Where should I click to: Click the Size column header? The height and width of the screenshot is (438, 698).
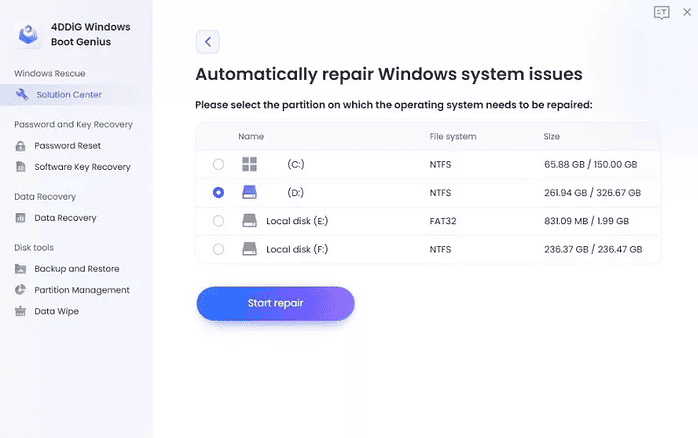pos(552,136)
